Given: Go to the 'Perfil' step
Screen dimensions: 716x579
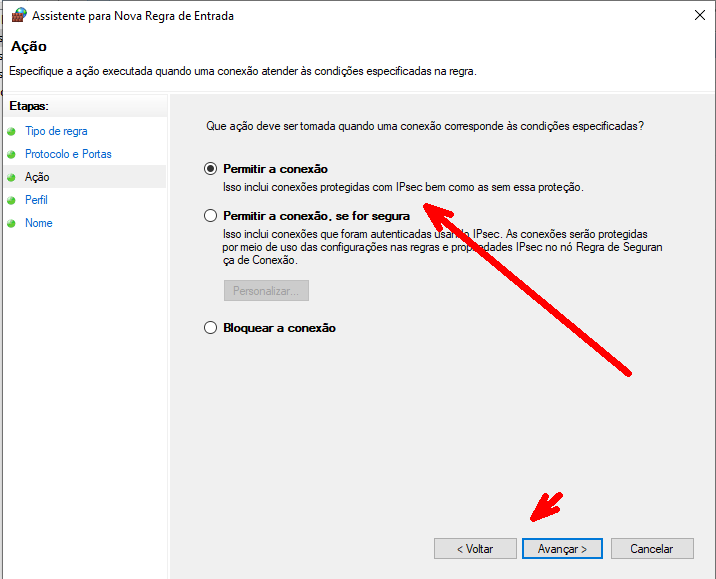Looking at the screenshot, I should click(x=36, y=200).
